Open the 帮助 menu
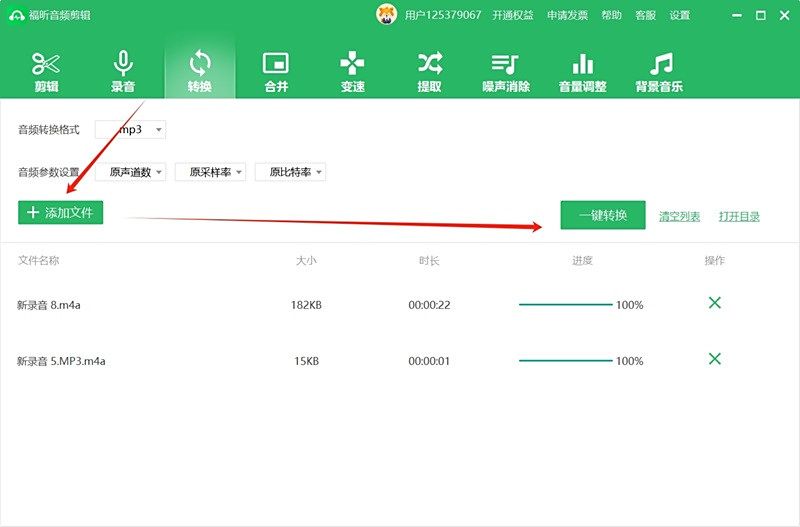Screen dimensions: 800x527 pos(611,15)
